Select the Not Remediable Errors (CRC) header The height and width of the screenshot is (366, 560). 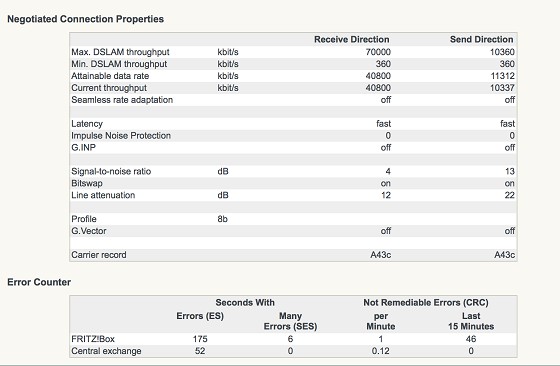point(426,302)
